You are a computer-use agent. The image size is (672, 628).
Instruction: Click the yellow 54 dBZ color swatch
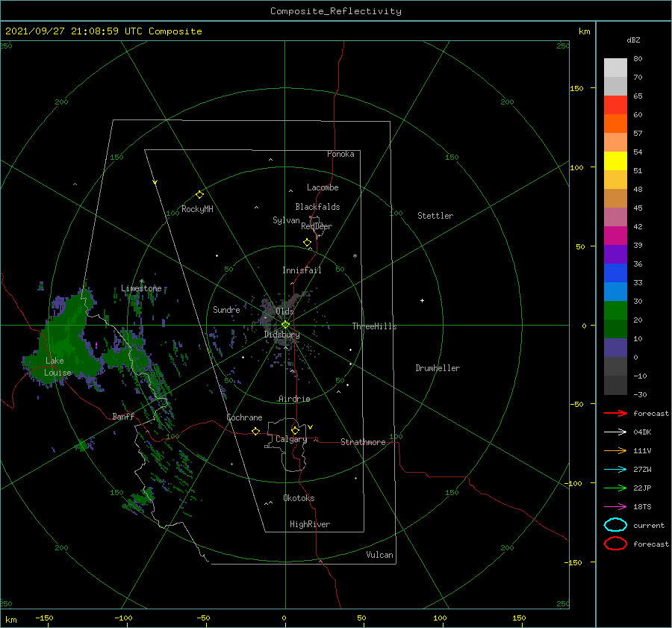click(615, 161)
